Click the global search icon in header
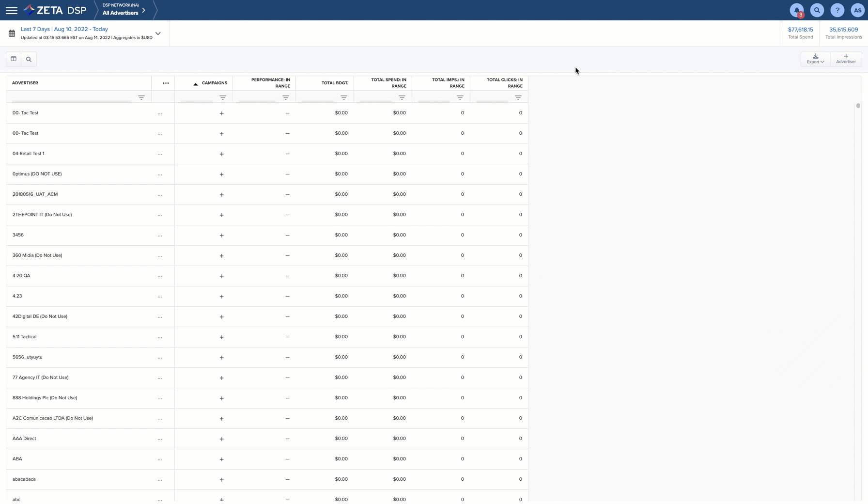The height and width of the screenshot is (504, 868). (817, 10)
